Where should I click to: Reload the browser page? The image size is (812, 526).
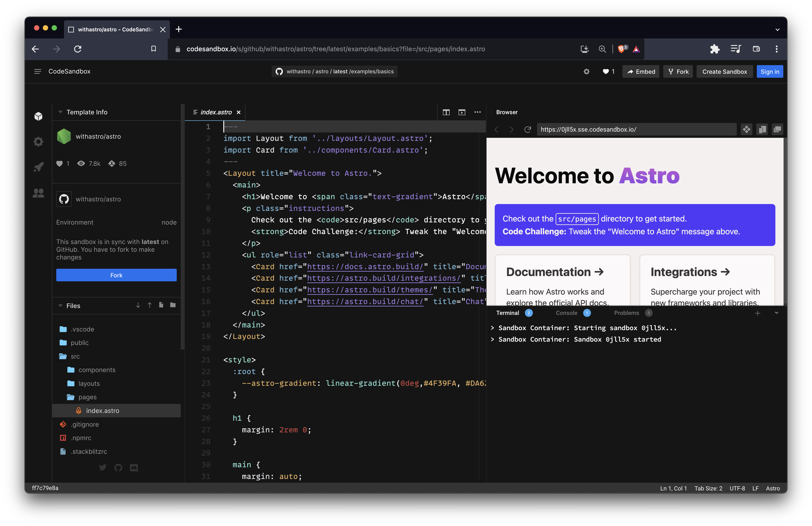tap(78, 49)
